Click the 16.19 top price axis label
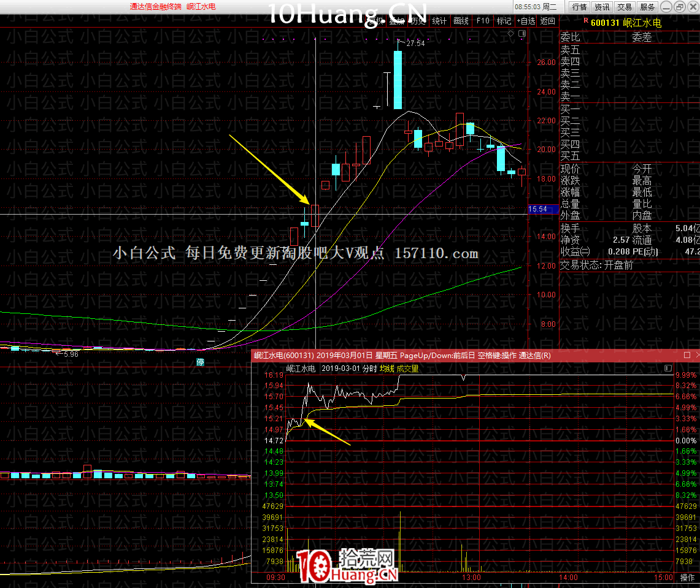 point(274,375)
